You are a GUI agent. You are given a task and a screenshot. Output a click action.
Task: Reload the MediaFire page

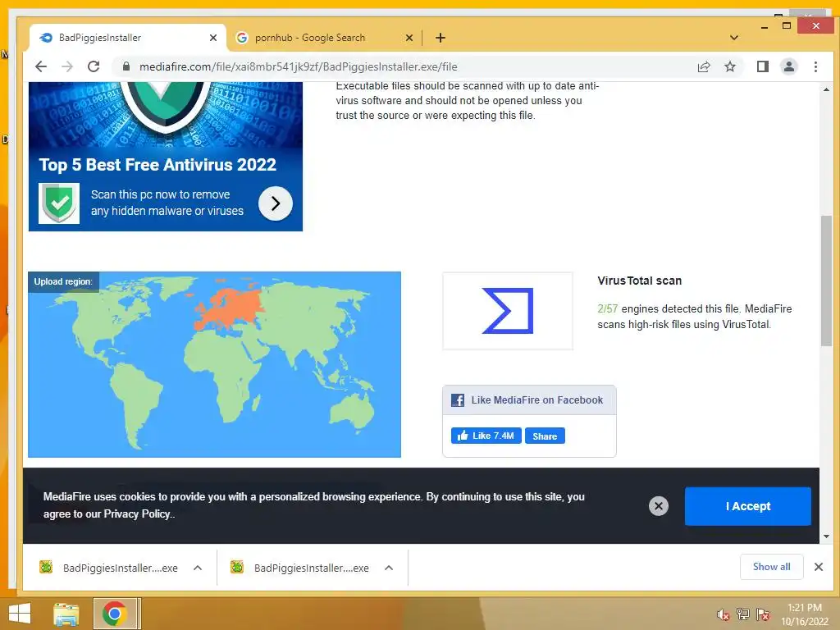tap(94, 66)
